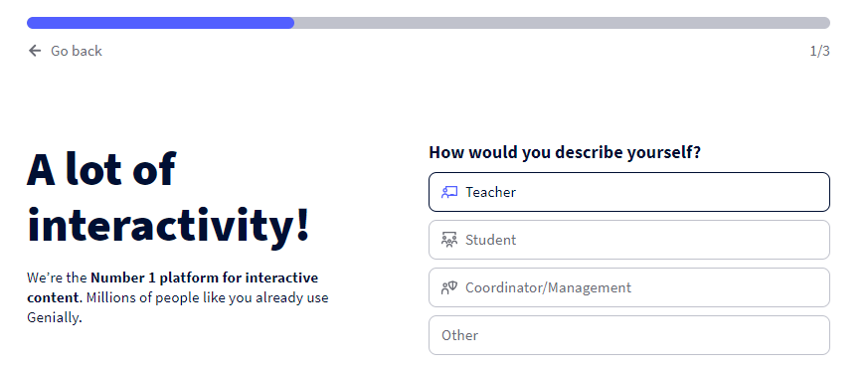
Task: Click the filled blue progress bar segment
Action: point(160,23)
